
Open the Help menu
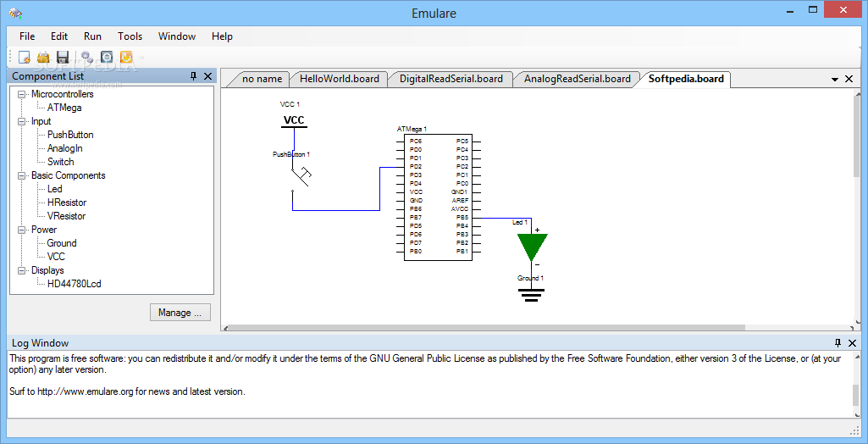pyautogui.click(x=222, y=36)
